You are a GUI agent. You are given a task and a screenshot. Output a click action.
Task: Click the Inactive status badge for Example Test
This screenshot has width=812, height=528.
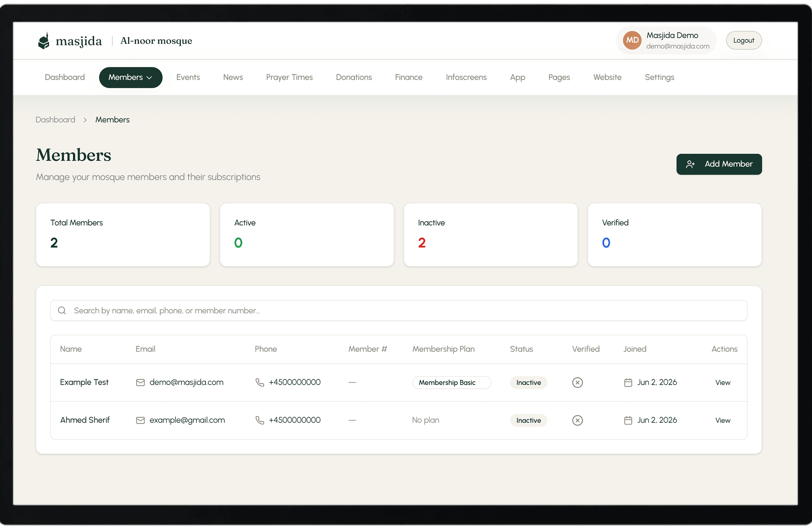coord(529,383)
